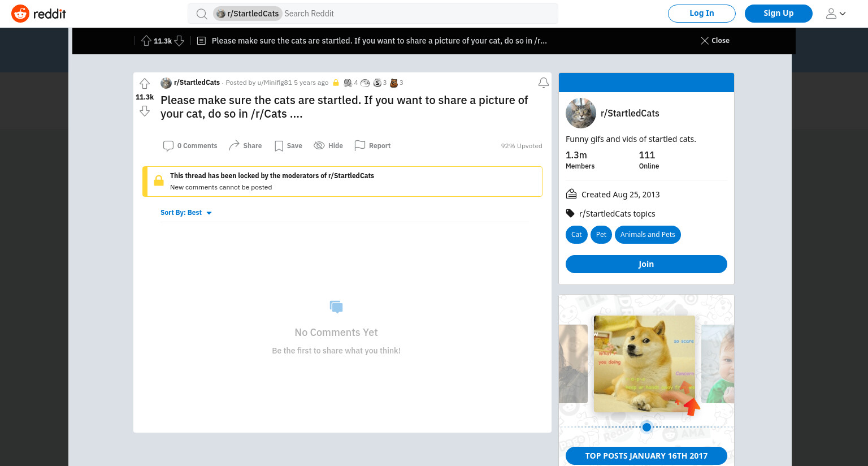The width and height of the screenshot is (868, 466).
Task: Select the Animals and Pets topic tag
Action: (x=648, y=235)
